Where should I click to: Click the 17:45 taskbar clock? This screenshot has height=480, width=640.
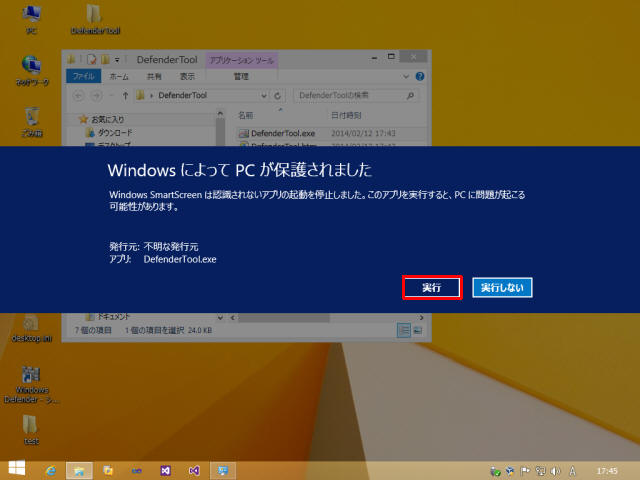coord(607,471)
